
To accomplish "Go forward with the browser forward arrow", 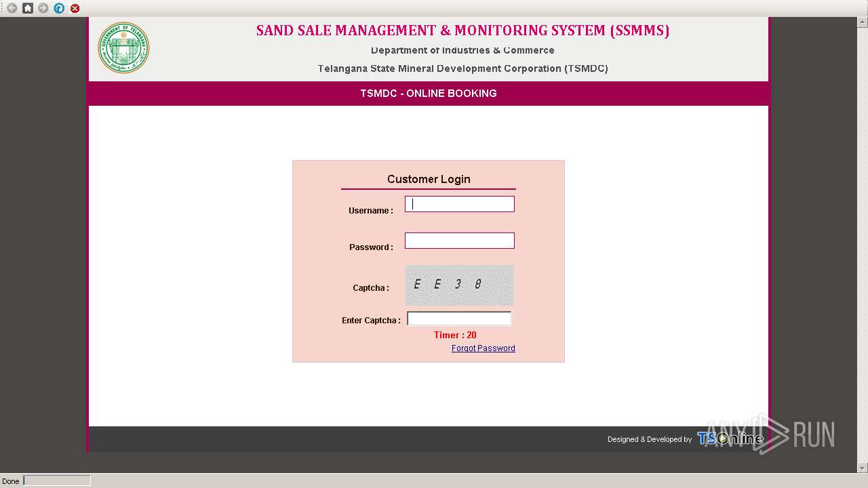I will (43, 8).
